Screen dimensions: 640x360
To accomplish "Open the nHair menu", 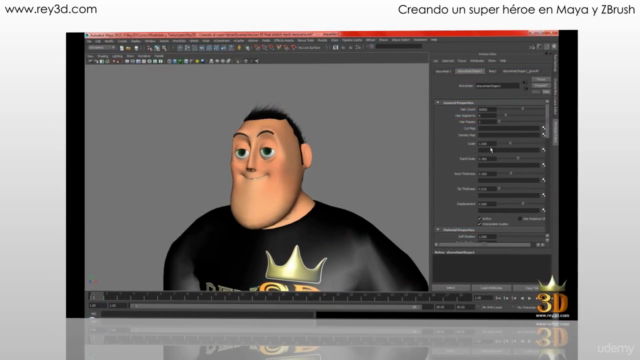I will tap(206, 41).
